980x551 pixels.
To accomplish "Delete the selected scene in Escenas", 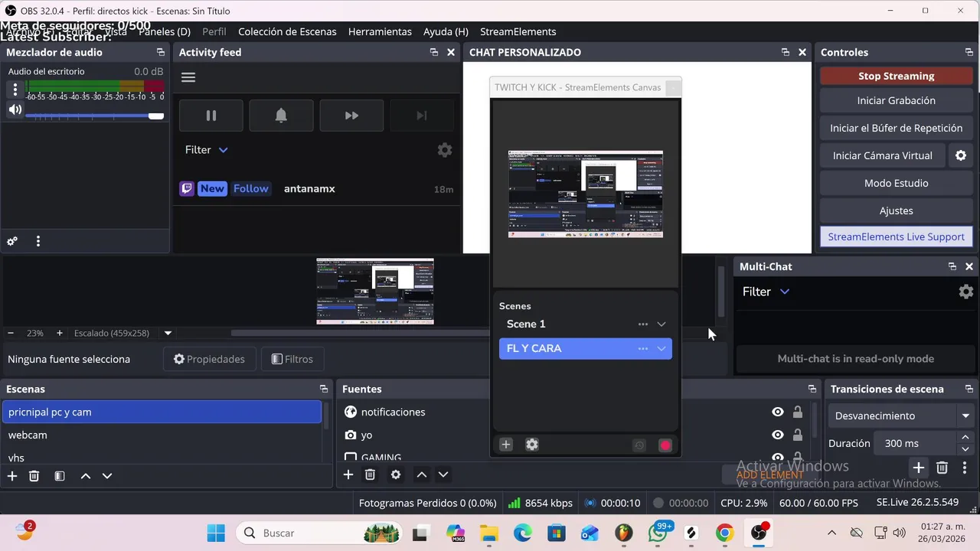I will click(34, 476).
